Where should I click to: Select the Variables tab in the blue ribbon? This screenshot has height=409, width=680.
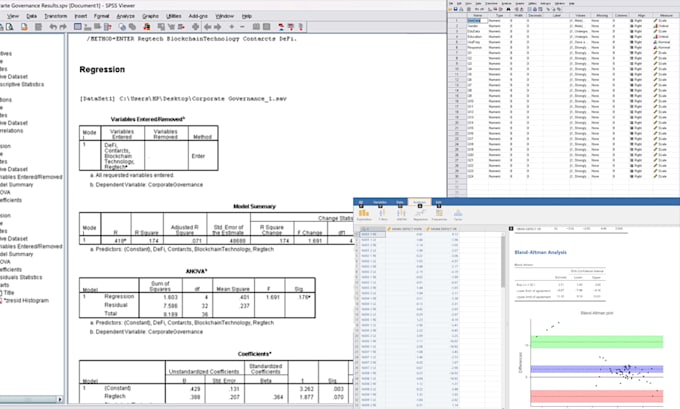tap(380, 202)
